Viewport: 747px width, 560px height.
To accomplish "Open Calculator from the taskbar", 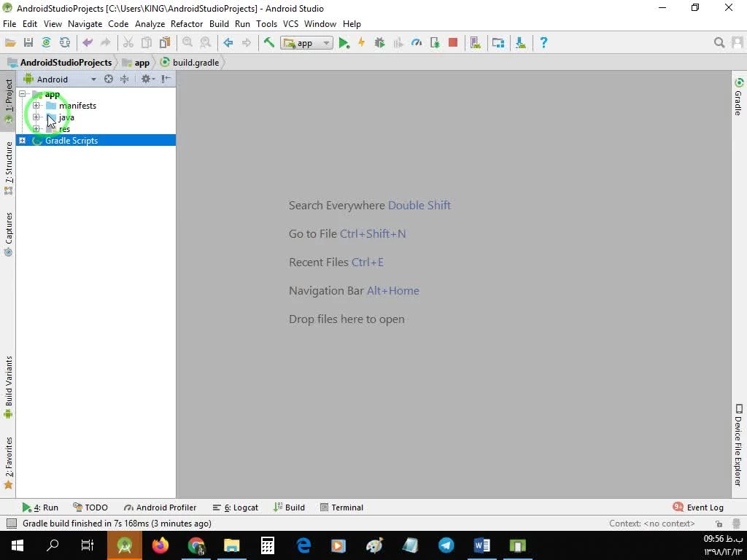I will [267, 545].
